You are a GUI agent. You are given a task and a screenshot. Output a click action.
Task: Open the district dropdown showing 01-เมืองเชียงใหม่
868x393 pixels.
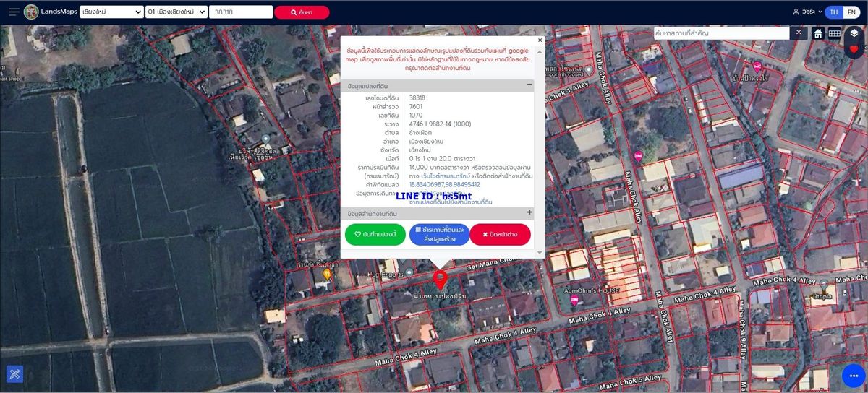[176, 12]
